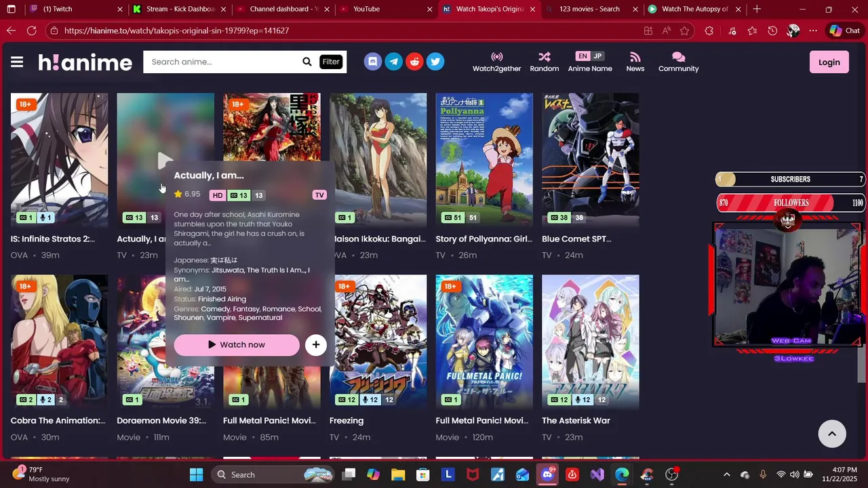Open the Edge favorites list icon
The image size is (868, 488).
tap(752, 30)
